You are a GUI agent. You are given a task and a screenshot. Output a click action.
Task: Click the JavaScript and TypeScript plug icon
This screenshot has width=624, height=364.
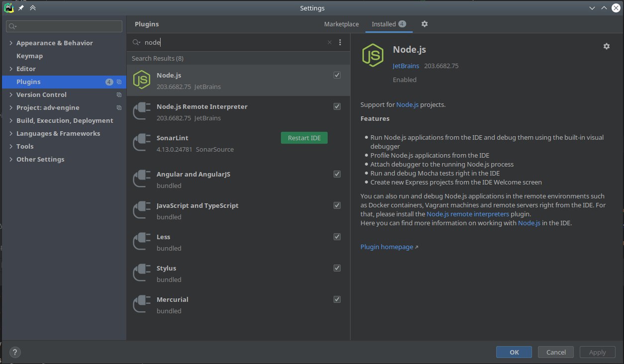click(142, 210)
